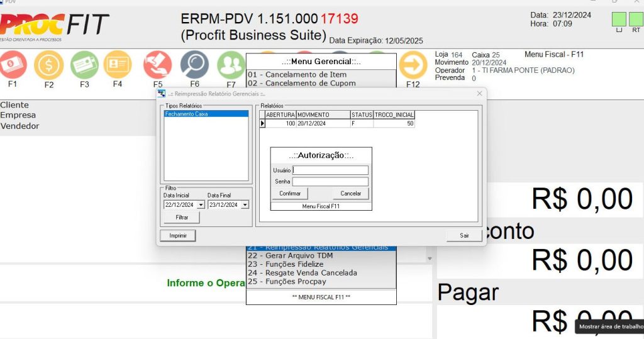The image size is (644, 339).
Task: Click the Data Inicial date field 22/12/2024
Action: tap(180, 204)
